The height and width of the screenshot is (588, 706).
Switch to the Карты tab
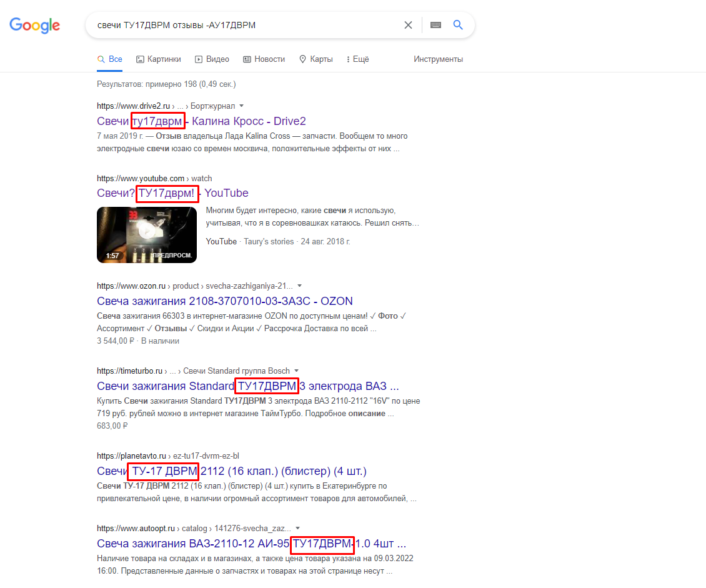[316, 59]
